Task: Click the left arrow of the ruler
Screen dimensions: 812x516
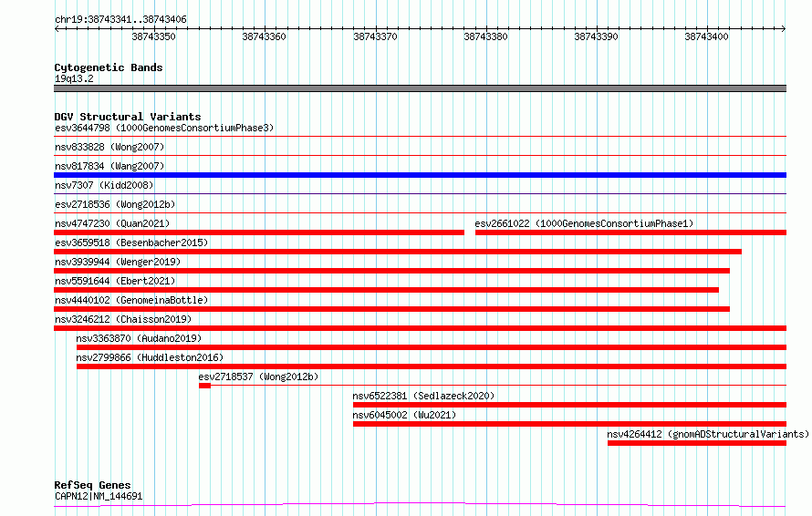Action: click(x=57, y=29)
